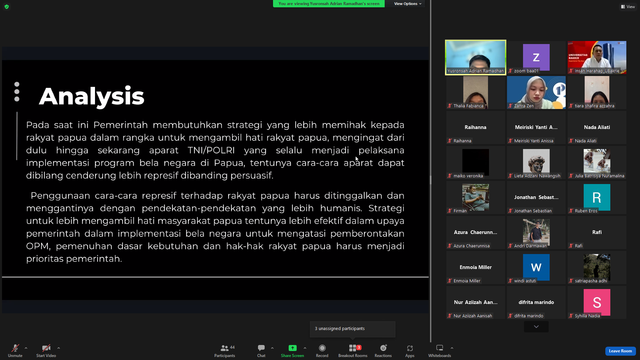The width and height of the screenshot is (640, 360).
Task: Select Ruben Eros tile with R avatar
Action: pyautogui.click(x=597, y=198)
